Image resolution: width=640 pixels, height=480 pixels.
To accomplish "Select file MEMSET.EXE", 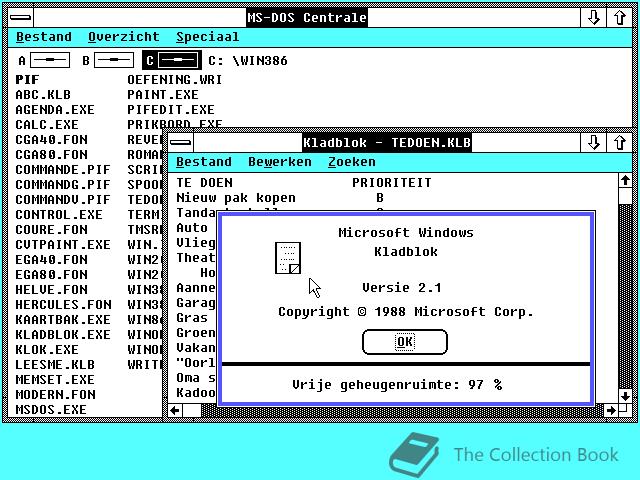I will click(55, 380).
